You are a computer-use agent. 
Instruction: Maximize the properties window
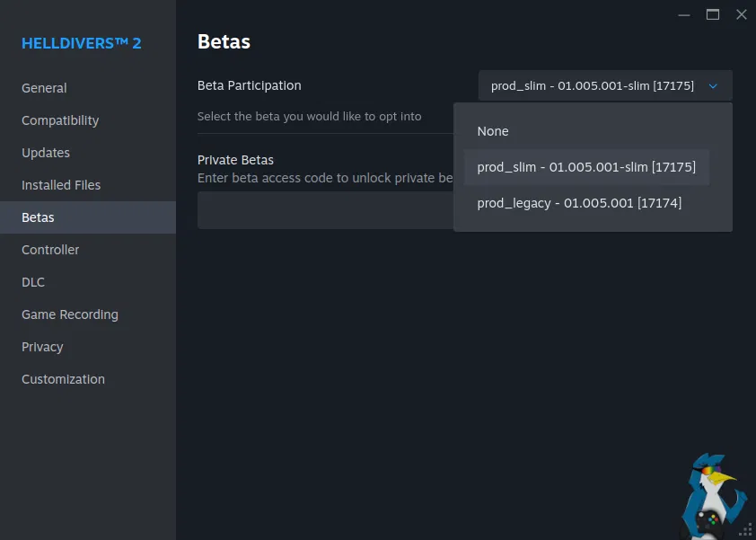coord(713,14)
